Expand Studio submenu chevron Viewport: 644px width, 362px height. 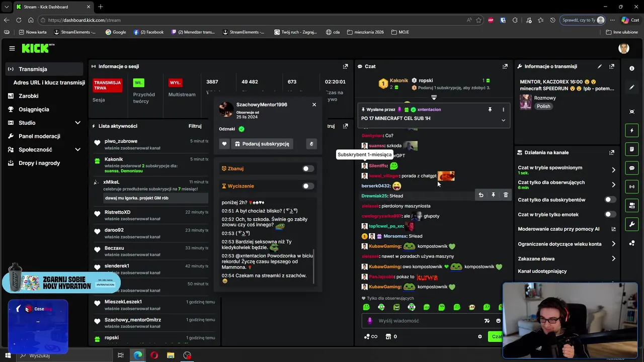77,123
